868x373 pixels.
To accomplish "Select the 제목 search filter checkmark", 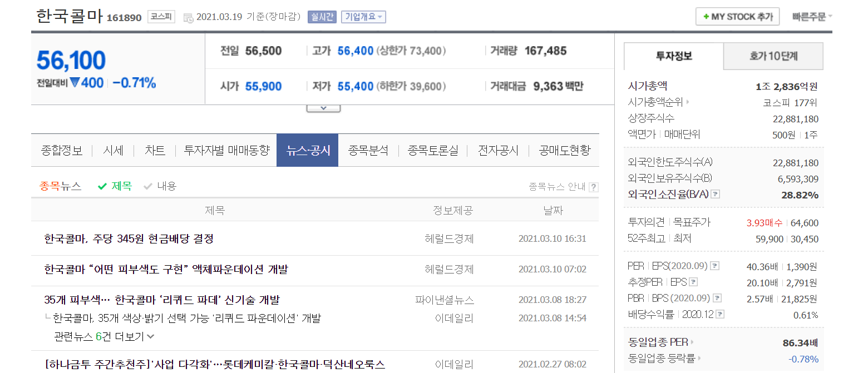I will point(102,187).
